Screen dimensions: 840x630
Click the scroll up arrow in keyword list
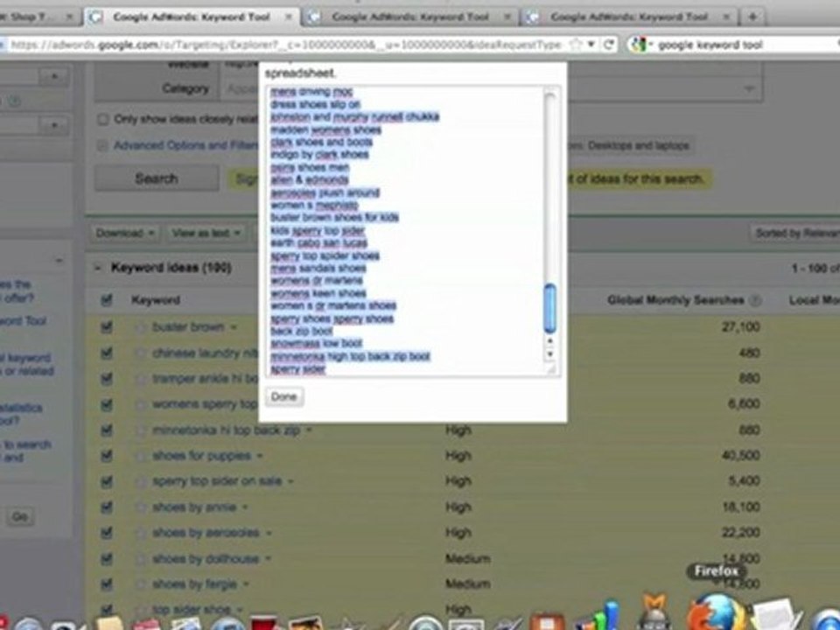[549, 340]
